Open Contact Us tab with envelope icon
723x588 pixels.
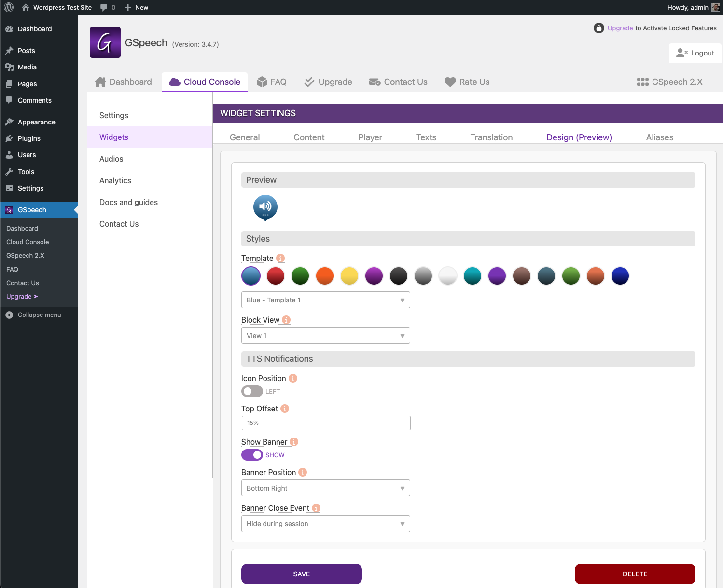398,82
